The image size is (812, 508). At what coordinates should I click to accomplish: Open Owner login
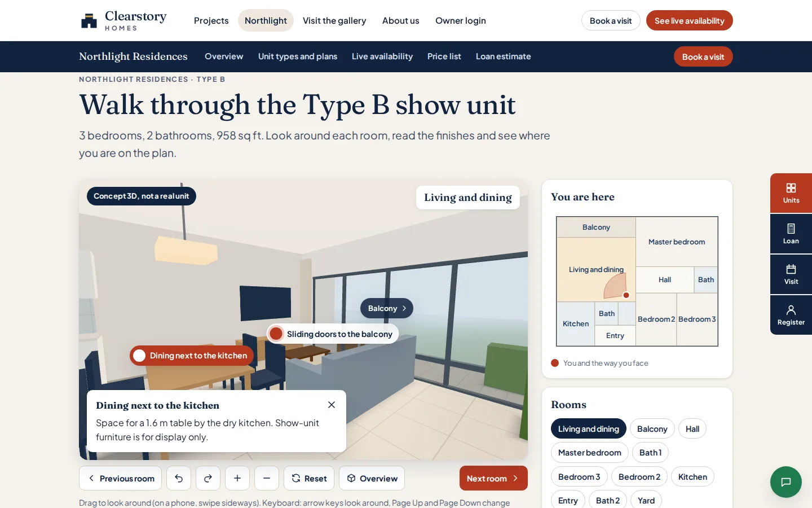[x=461, y=20]
